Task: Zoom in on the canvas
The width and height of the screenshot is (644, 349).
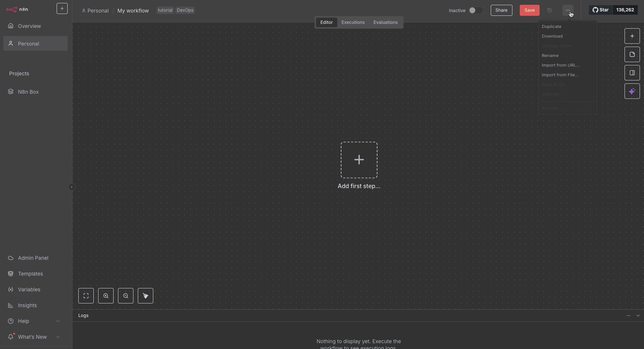Action: click(x=106, y=296)
